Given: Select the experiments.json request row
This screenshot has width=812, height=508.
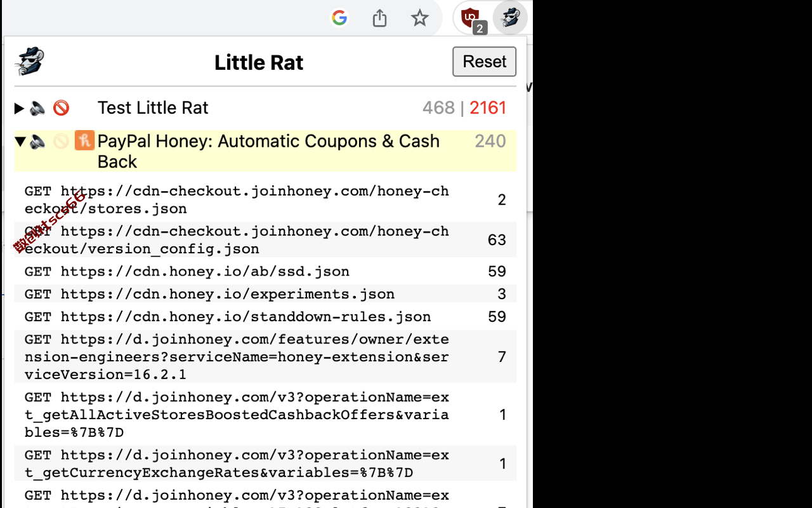Looking at the screenshot, I should tap(265, 294).
